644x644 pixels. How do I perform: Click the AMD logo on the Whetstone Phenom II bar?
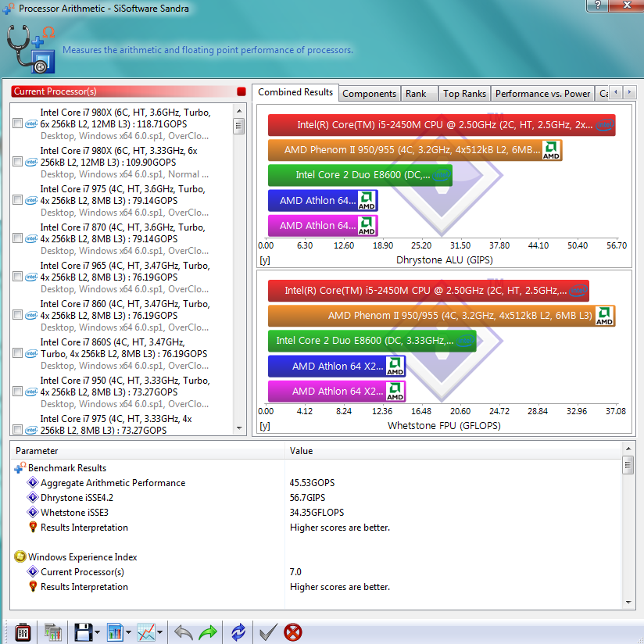(604, 316)
